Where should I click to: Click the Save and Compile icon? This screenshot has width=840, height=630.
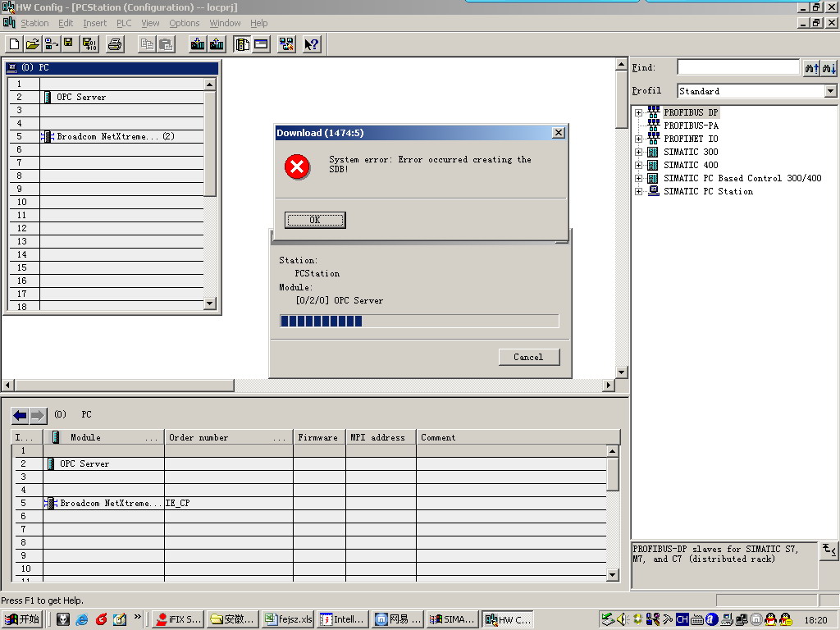click(x=89, y=44)
